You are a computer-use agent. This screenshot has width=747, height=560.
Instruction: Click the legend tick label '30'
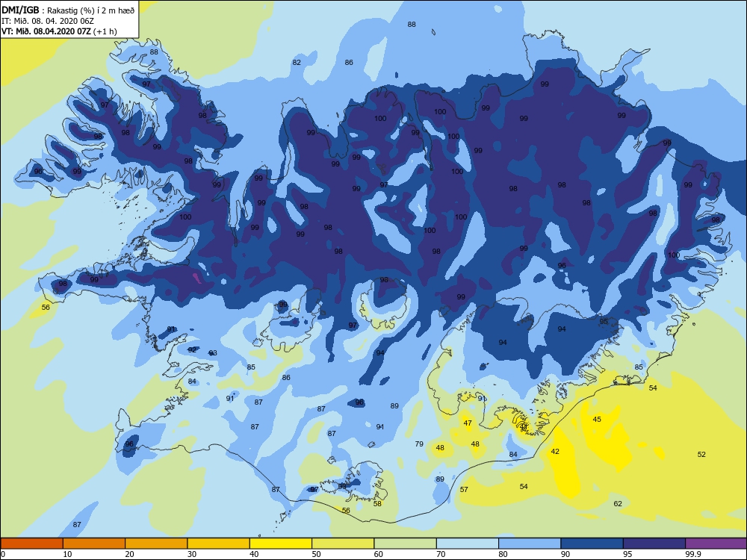[x=192, y=554]
